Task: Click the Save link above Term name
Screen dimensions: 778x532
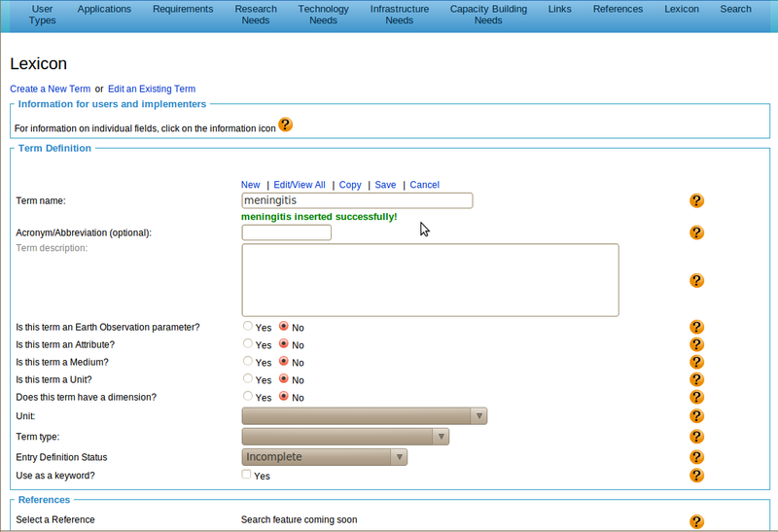Action: (x=385, y=185)
